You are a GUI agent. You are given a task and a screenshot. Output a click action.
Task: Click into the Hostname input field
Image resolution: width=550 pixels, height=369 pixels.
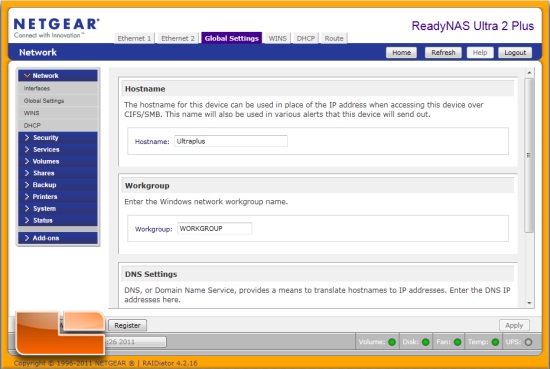[231, 141]
